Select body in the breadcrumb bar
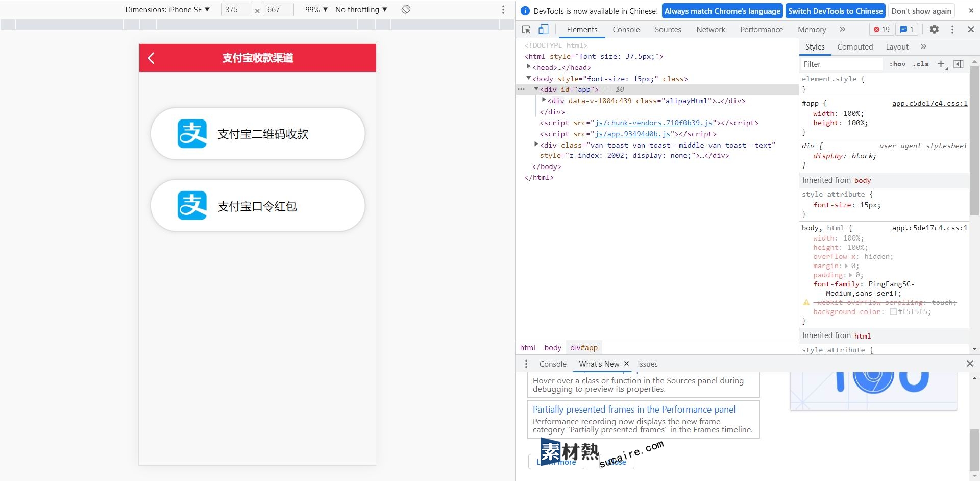The width and height of the screenshot is (980, 481). click(x=553, y=348)
